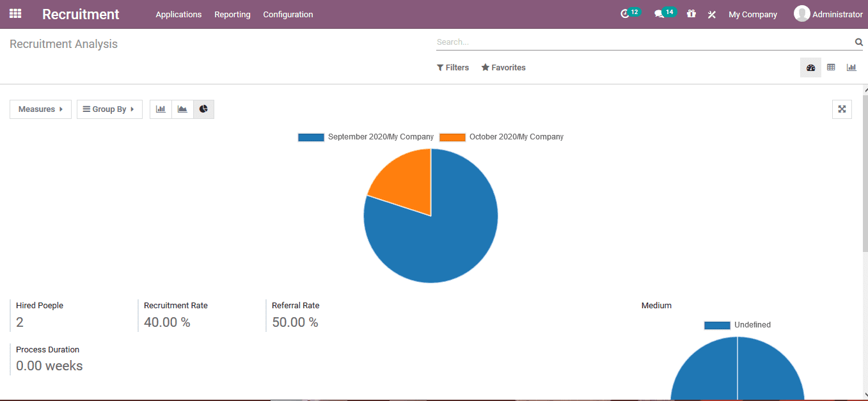The width and height of the screenshot is (868, 401).
Task: Open activities via the clock icon
Action: [x=627, y=13]
